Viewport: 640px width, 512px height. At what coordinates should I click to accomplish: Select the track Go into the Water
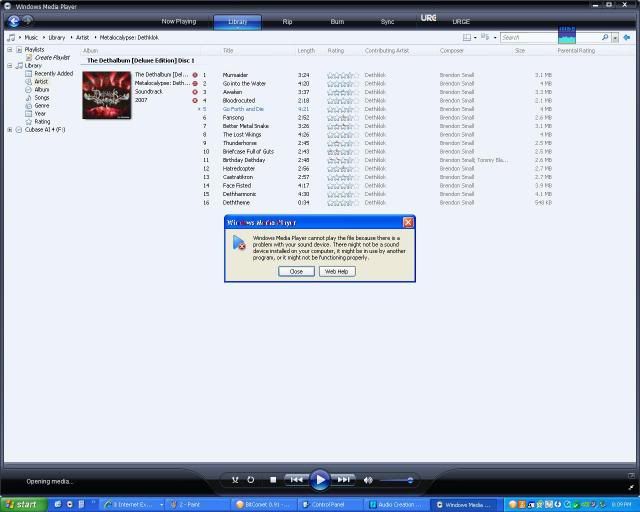[x=244, y=84]
